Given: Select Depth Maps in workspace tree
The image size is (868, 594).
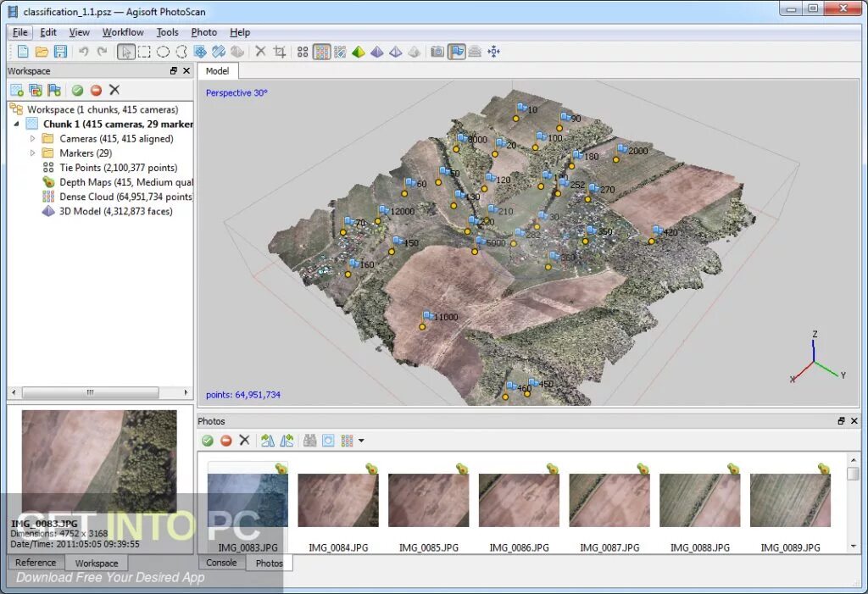Looking at the screenshot, I should [118, 182].
